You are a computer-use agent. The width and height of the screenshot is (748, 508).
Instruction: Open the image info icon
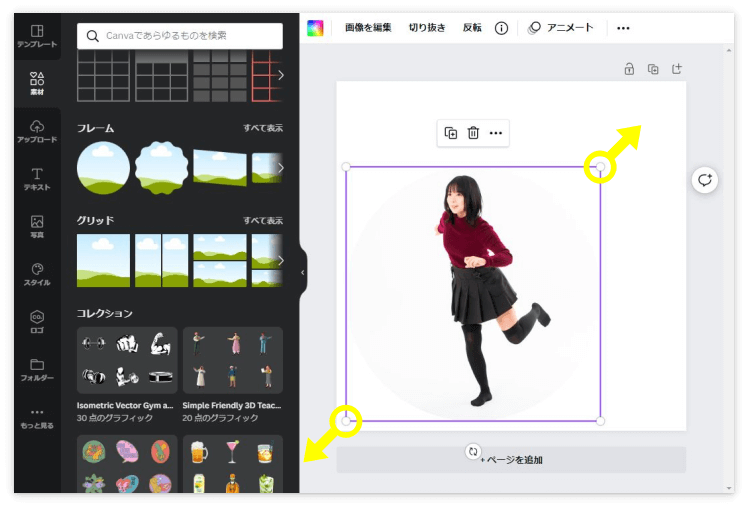pos(501,28)
